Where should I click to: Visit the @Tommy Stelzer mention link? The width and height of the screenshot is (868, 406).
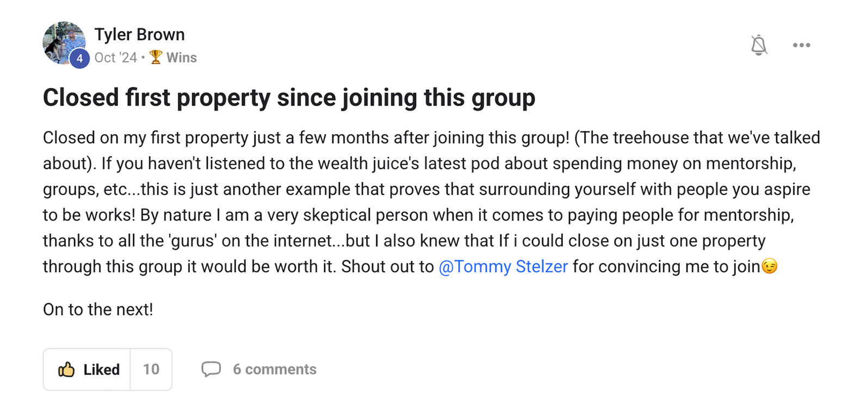coord(503,267)
